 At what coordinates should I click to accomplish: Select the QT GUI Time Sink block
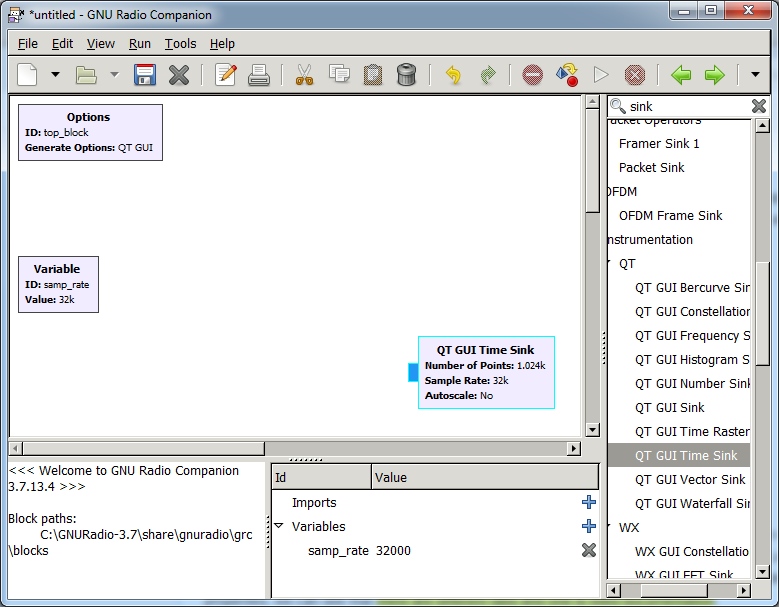(486, 373)
